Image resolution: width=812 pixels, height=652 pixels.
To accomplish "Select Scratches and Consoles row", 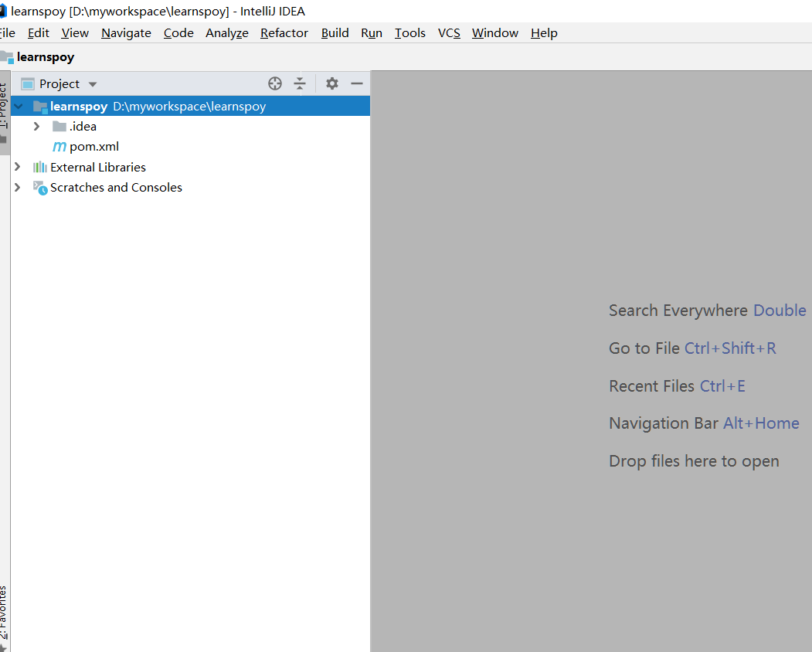I will click(x=190, y=188).
